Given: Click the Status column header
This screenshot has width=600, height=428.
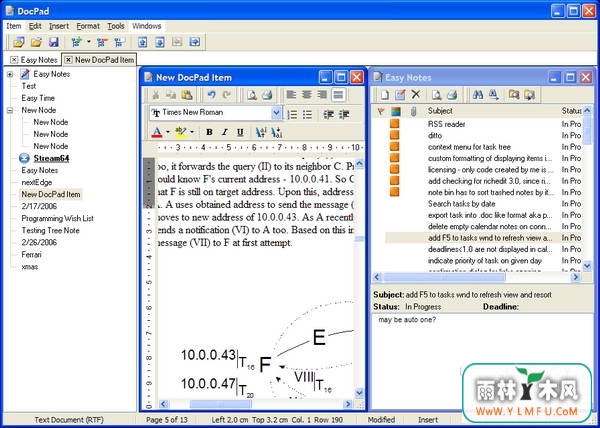Looking at the screenshot, I should [571, 111].
